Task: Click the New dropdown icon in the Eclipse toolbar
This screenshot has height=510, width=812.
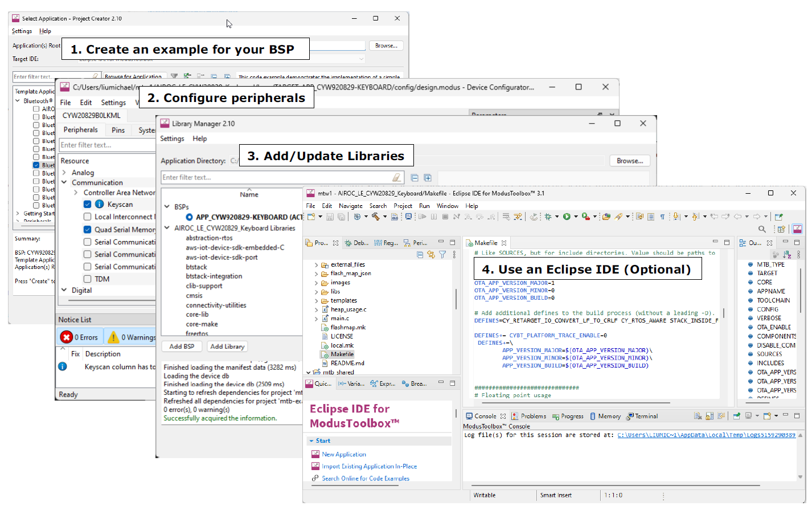Action: pyautogui.click(x=311, y=217)
